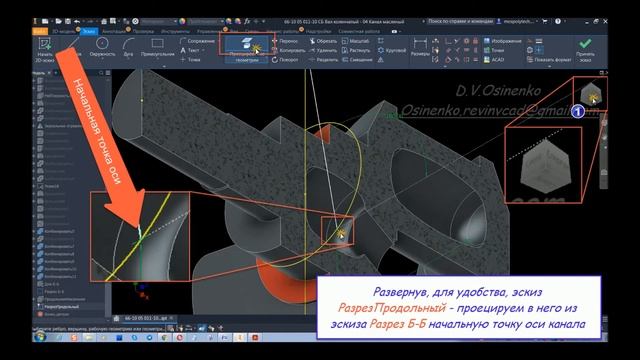
Task: Click the Undo arrow in quick access
Action: point(77,21)
